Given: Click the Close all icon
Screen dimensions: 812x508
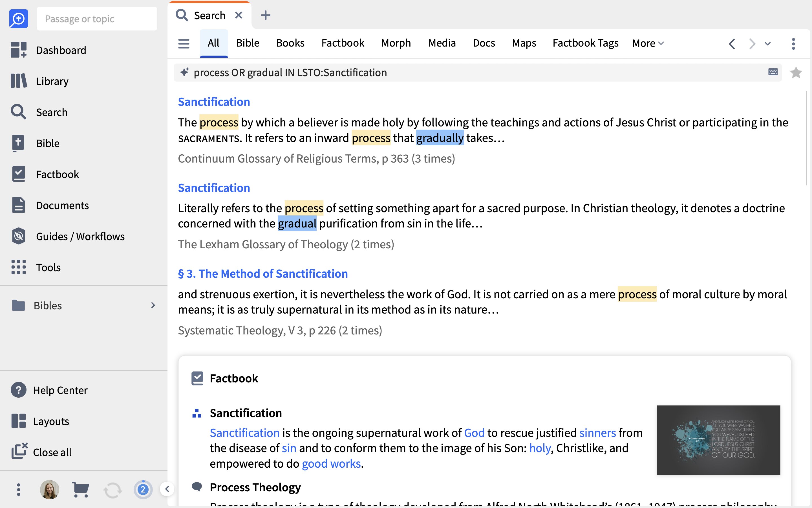Looking at the screenshot, I should tap(19, 451).
